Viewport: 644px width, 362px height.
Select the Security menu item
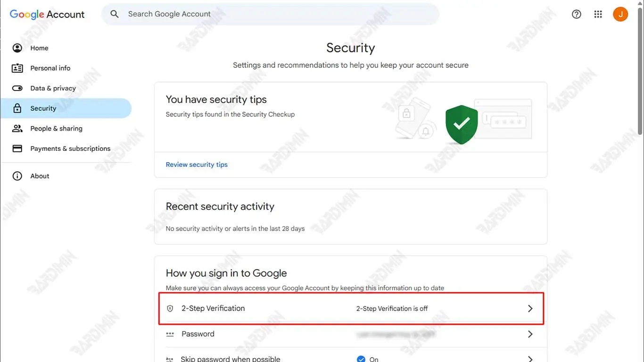43,108
